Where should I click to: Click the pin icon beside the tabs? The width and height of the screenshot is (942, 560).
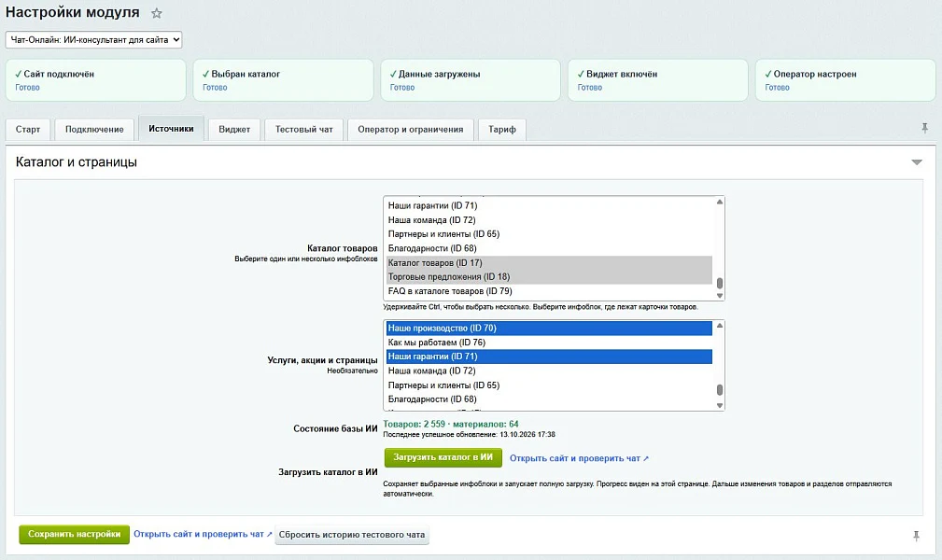(x=924, y=128)
